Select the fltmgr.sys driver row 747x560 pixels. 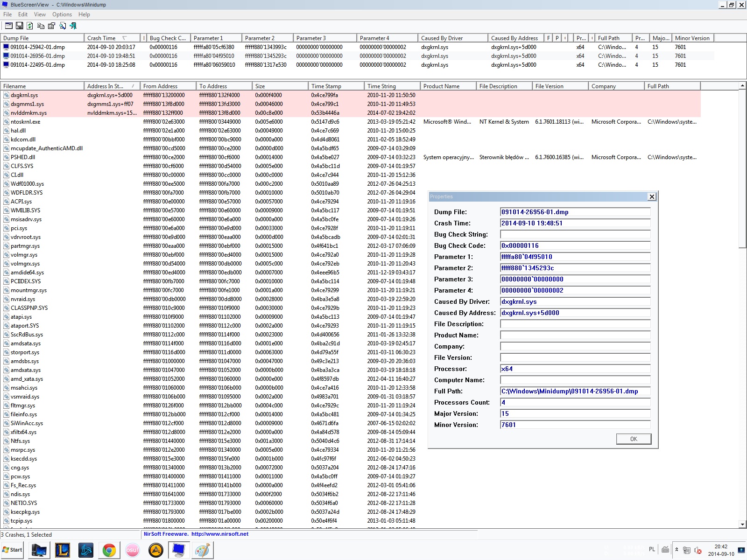point(350,406)
